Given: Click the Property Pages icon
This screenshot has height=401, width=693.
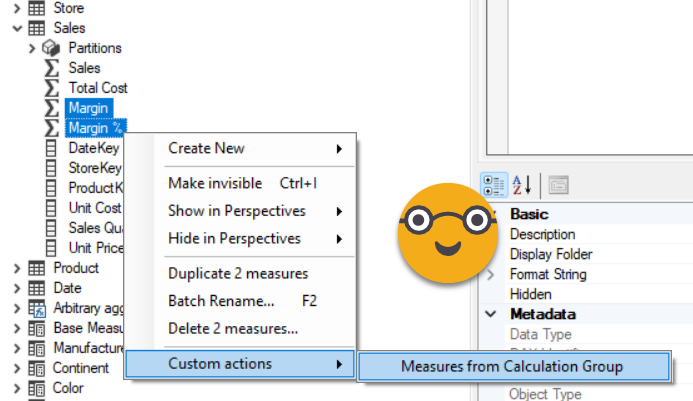Looking at the screenshot, I should pos(558,184).
